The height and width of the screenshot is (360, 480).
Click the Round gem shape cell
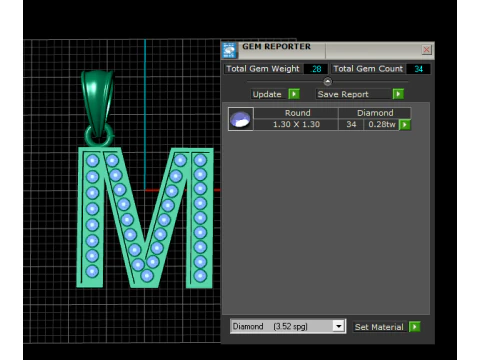[x=296, y=113]
